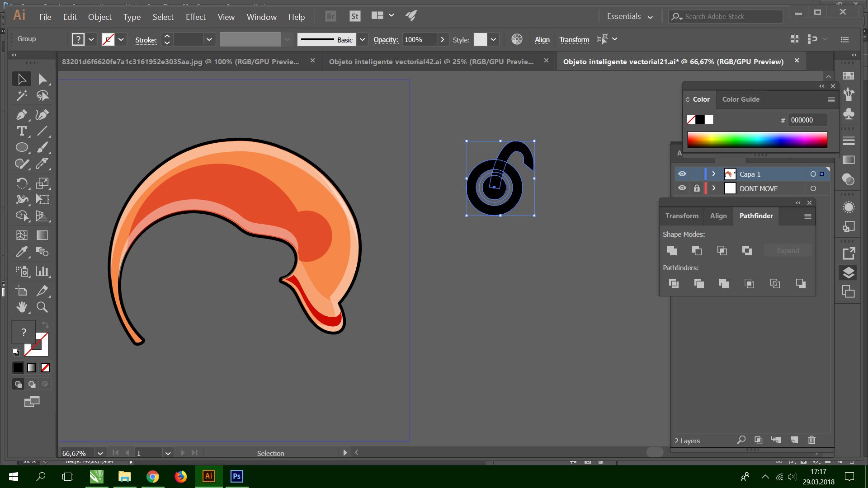
Task: Apply the Divide pathfinder
Action: (674, 283)
